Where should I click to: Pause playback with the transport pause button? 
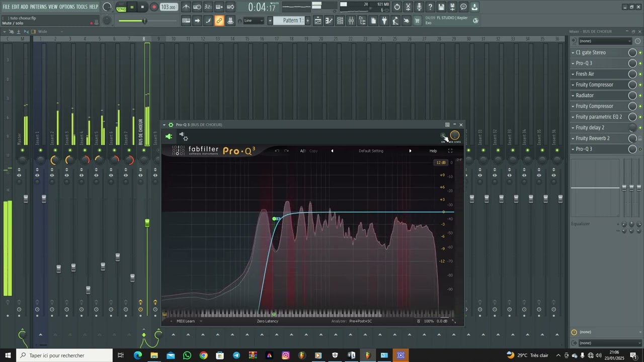coord(132,7)
